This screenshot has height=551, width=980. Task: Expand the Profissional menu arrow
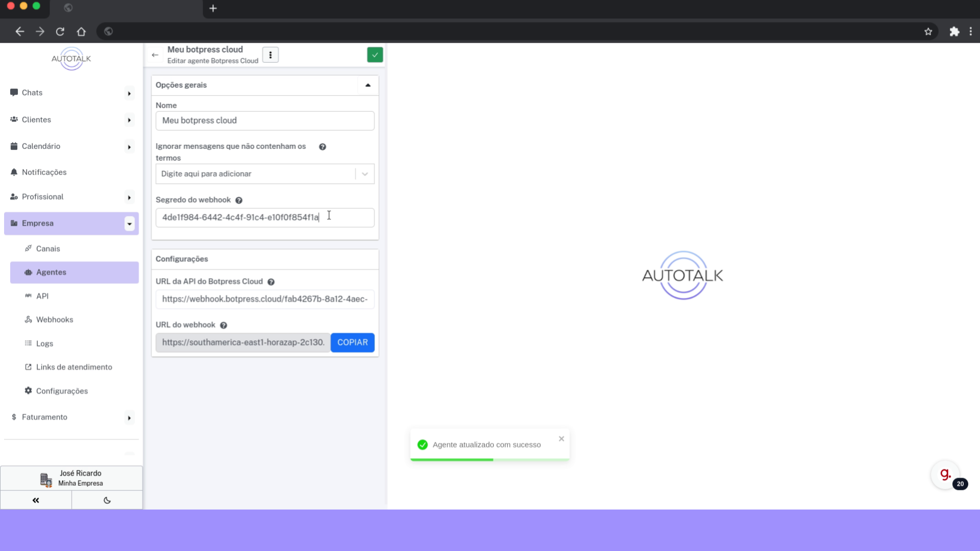pos(130,197)
